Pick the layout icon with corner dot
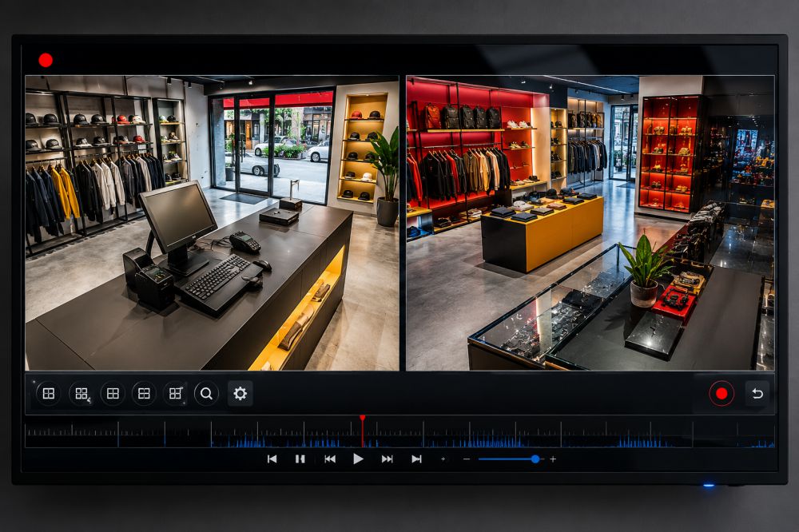The height and width of the screenshot is (532, 799). (175, 393)
